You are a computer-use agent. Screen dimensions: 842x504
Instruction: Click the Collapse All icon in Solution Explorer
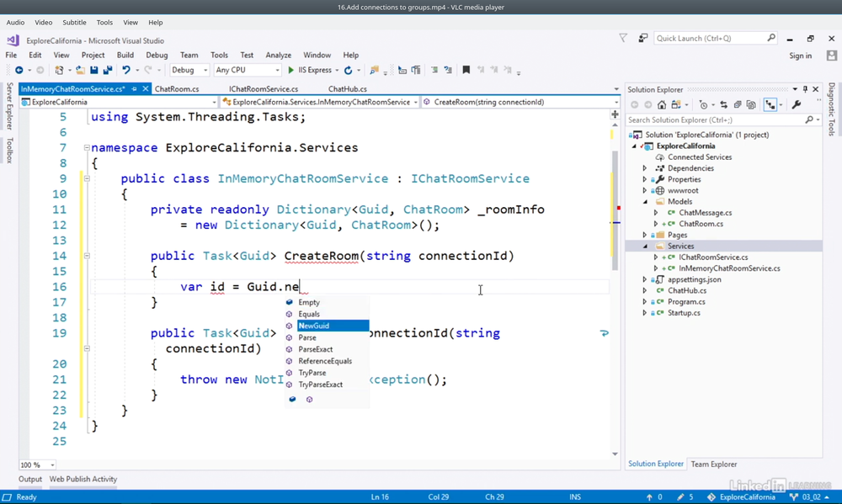[x=738, y=105]
